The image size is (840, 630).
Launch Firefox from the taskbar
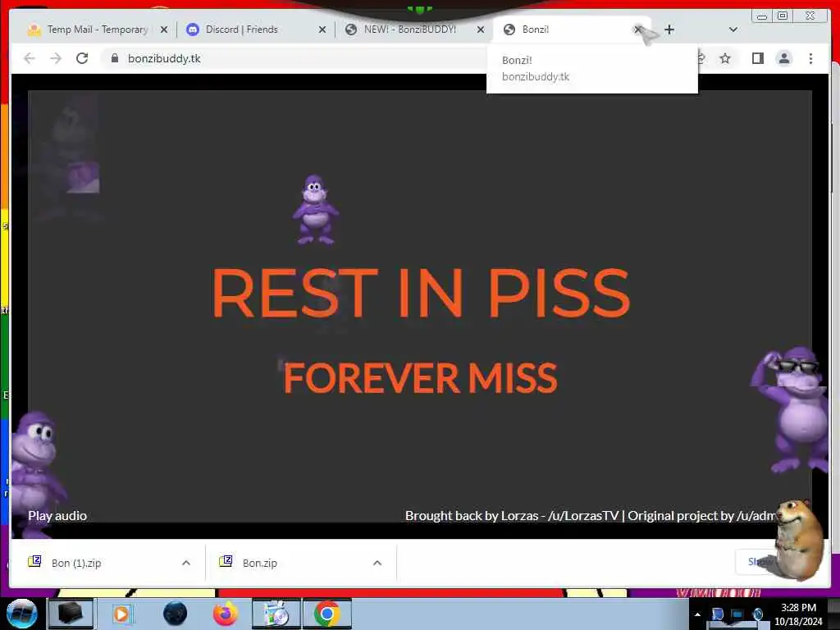226,614
